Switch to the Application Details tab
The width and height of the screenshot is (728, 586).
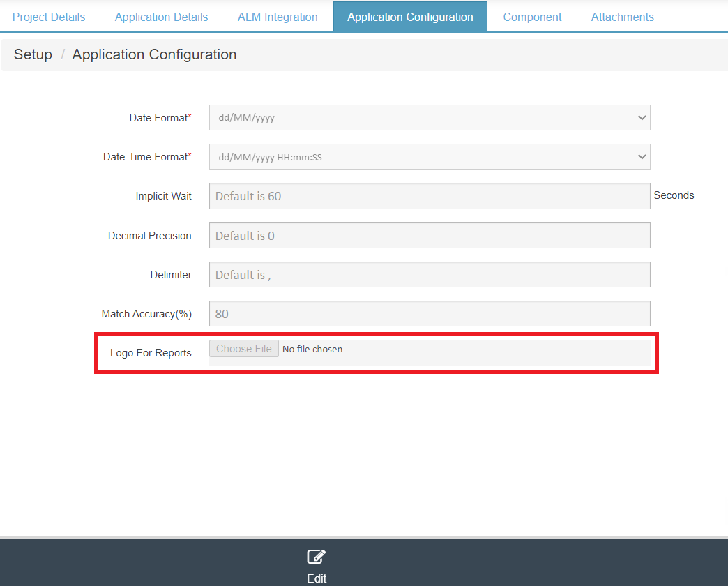pyautogui.click(x=161, y=17)
